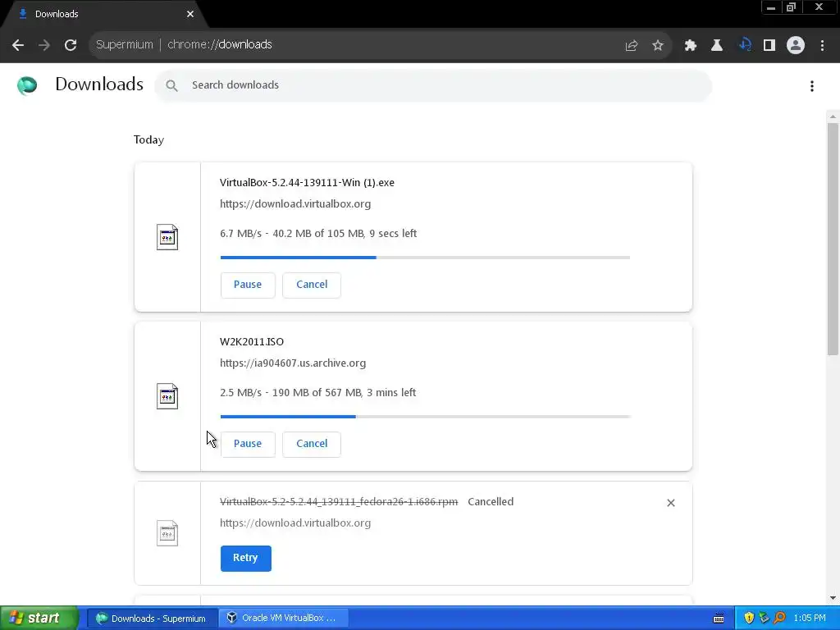Go back using the browser back arrow
Image resolution: width=840 pixels, height=630 pixels.
coord(18,45)
